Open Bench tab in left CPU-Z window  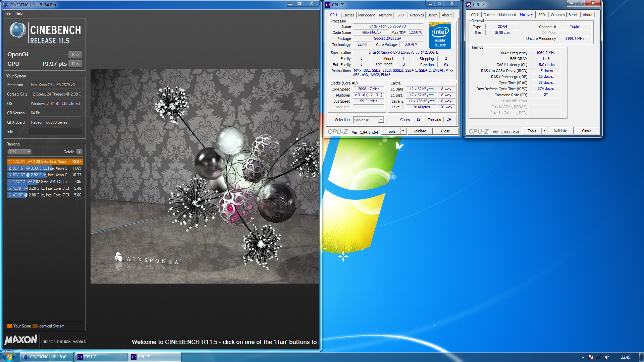pyautogui.click(x=432, y=15)
